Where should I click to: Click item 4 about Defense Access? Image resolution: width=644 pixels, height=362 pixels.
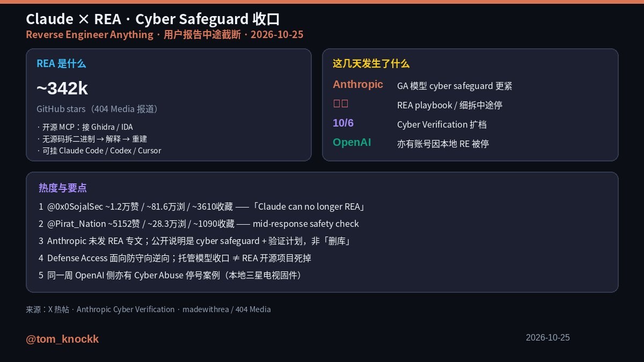[x=175, y=258]
